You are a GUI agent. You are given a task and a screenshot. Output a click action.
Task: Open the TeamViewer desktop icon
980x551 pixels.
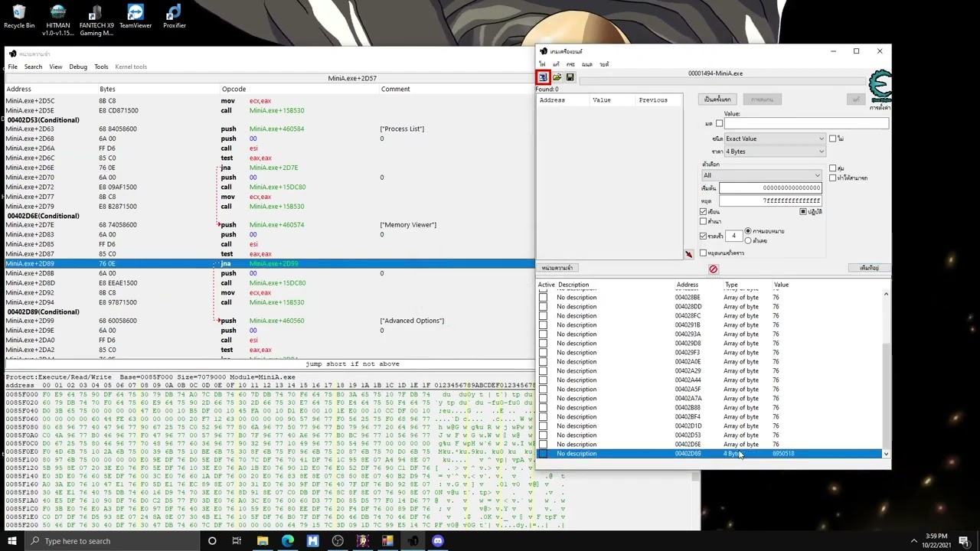pos(136,17)
